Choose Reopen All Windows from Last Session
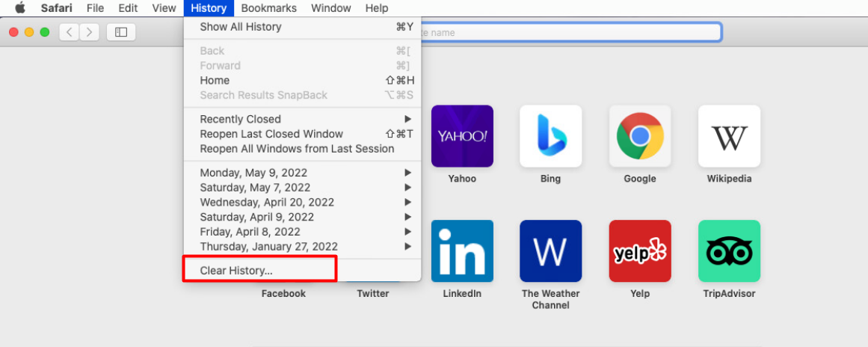Screen dimensions: 868x347 point(302,149)
